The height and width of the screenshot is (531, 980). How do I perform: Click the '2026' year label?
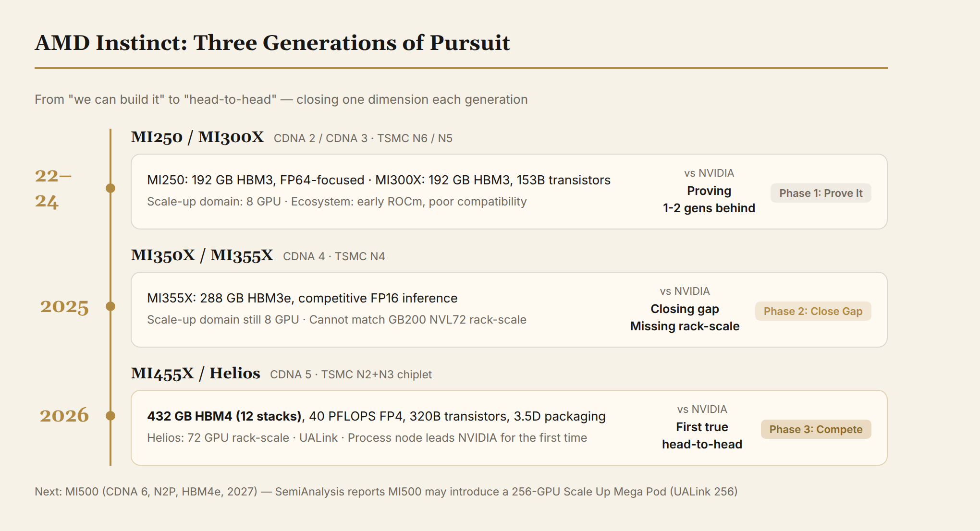[64, 415]
